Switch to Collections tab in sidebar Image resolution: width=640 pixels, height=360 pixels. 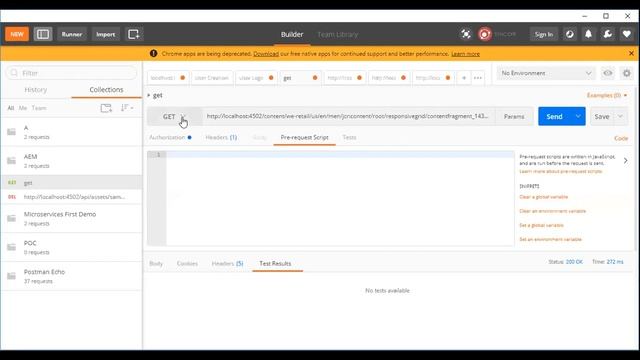[x=106, y=89]
